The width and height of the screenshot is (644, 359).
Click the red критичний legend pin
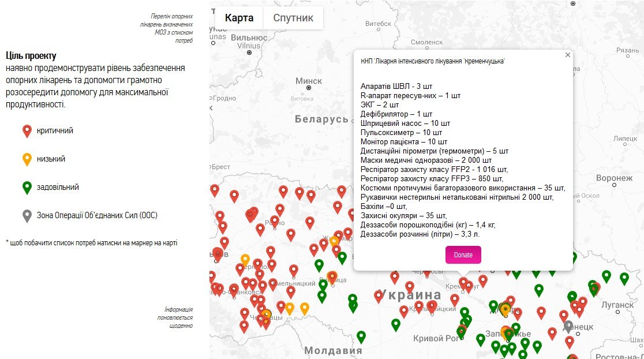click(x=27, y=131)
